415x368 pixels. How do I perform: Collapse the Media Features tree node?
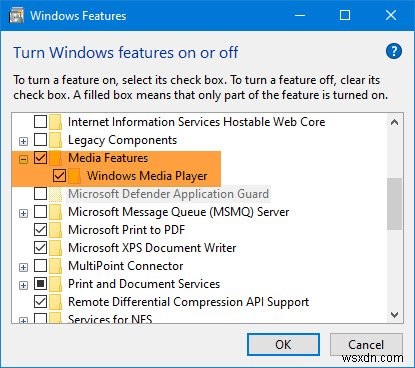pyautogui.click(x=23, y=159)
